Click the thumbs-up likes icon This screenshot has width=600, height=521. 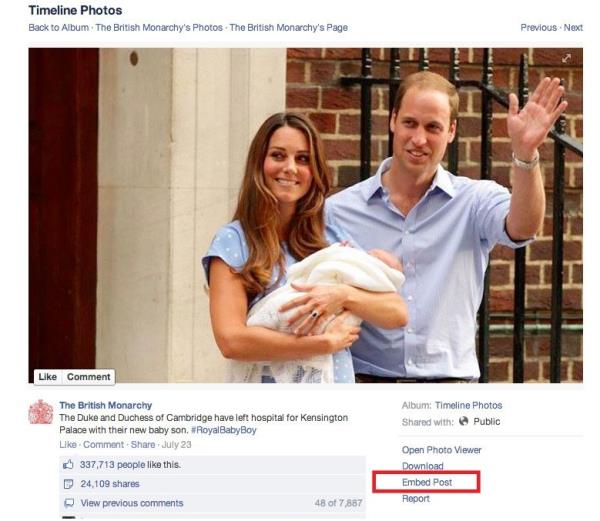(68, 464)
